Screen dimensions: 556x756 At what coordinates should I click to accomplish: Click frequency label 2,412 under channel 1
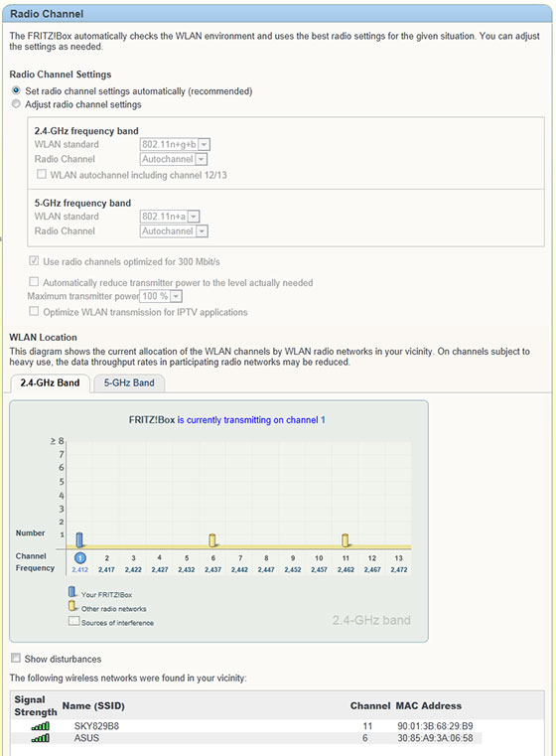[80, 569]
